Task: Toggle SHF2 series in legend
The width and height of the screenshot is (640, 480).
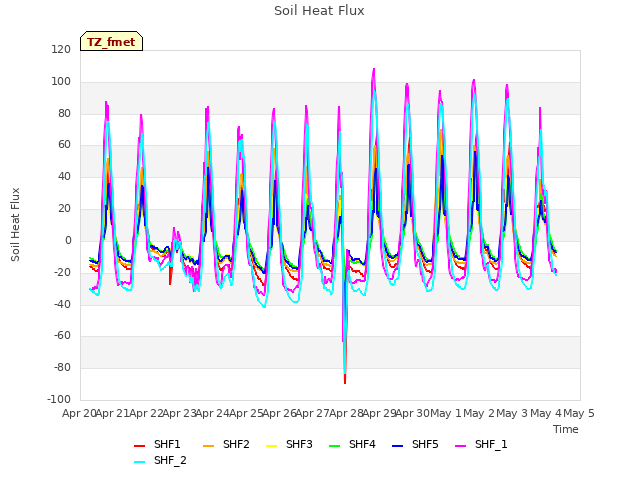Action: [226, 444]
